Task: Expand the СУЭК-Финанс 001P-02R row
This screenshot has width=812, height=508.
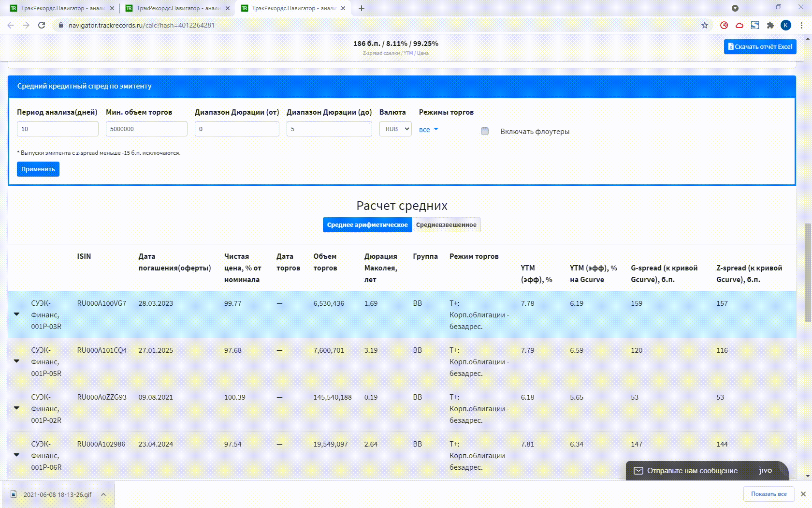Action: pos(16,408)
